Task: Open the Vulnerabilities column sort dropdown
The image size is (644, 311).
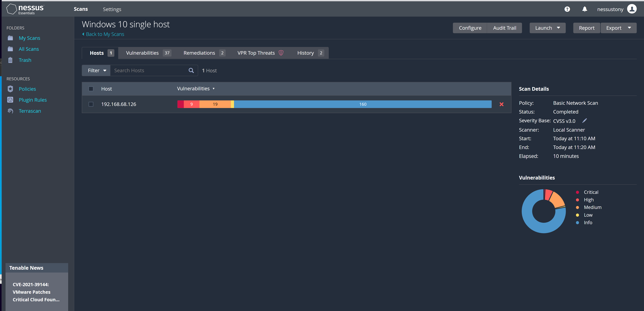Action: (214, 89)
